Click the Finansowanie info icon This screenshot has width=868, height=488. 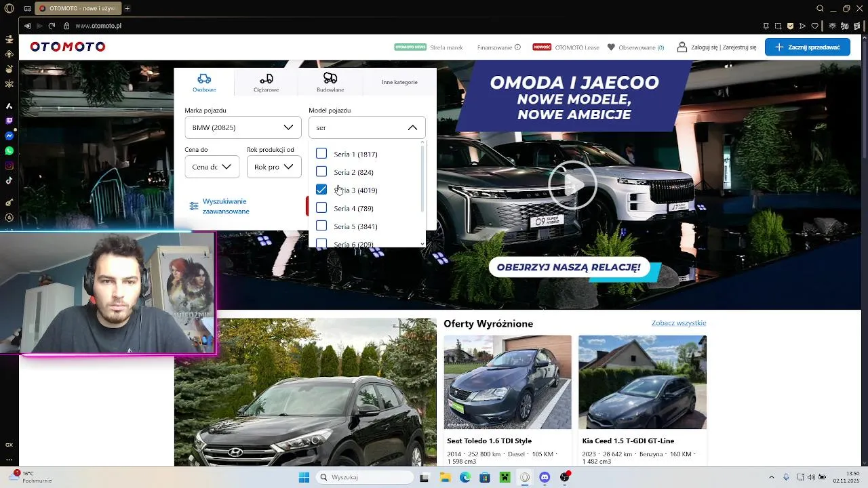tap(517, 47)
